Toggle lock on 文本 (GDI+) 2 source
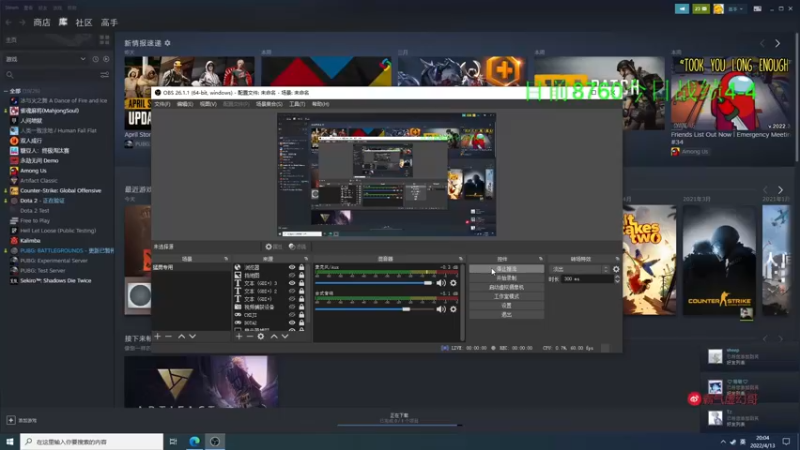Screen dimensions: 800x450 tap(302, 291)
